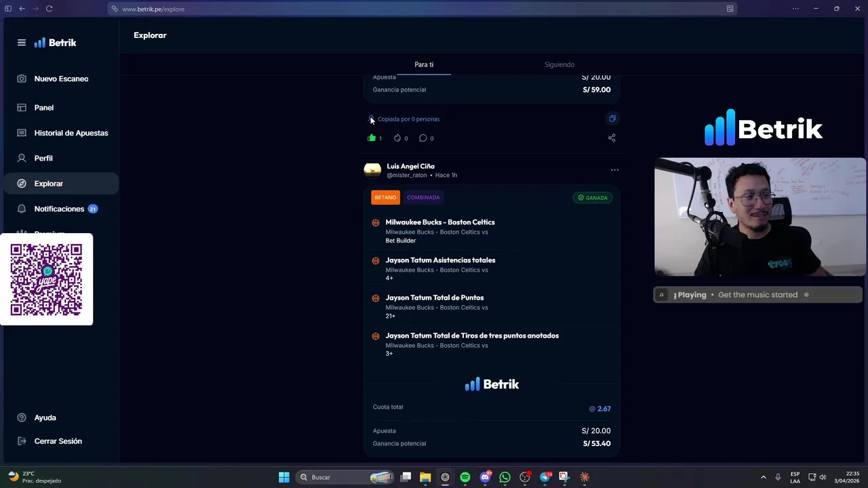Click the Betrik logo in the sidebar
Image resolution: width=868 pixels, height=488 pixels.
[x=55, y=43]
